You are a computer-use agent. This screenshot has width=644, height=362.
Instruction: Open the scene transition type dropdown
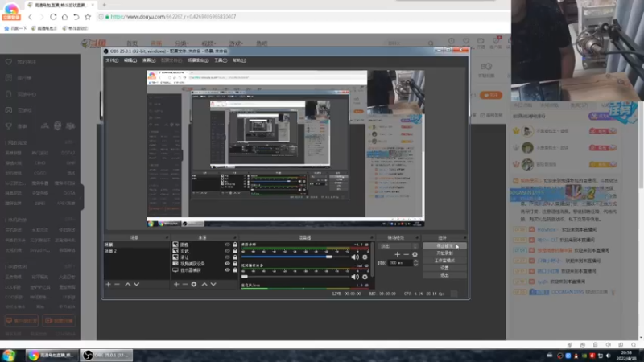(398, 246)
